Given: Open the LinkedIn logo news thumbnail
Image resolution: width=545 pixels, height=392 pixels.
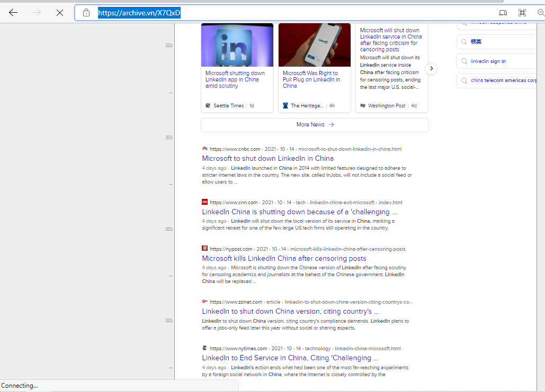Looking at the screenshot, I should point(237,45).
